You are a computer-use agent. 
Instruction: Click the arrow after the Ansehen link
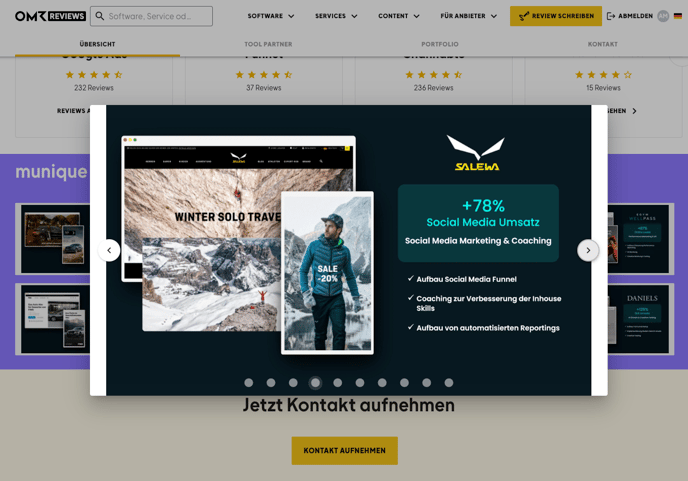coord(634,111)
